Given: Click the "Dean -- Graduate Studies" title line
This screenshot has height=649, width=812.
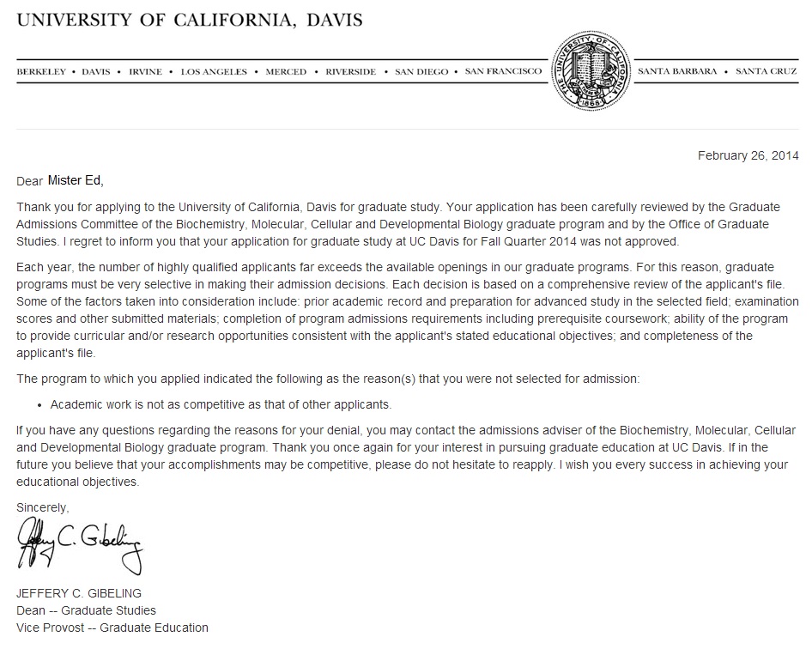Looking at the screenshot, I should [x=87, y=610].
